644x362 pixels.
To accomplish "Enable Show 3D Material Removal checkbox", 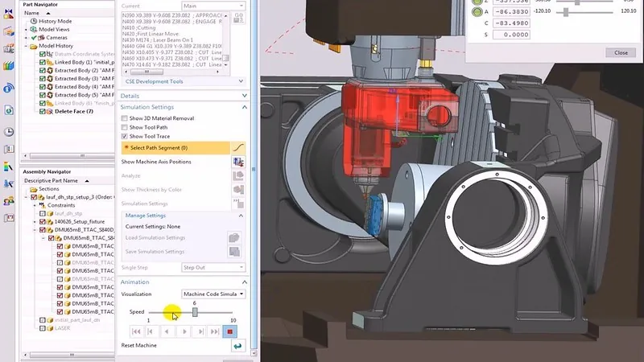I will 124,118.
